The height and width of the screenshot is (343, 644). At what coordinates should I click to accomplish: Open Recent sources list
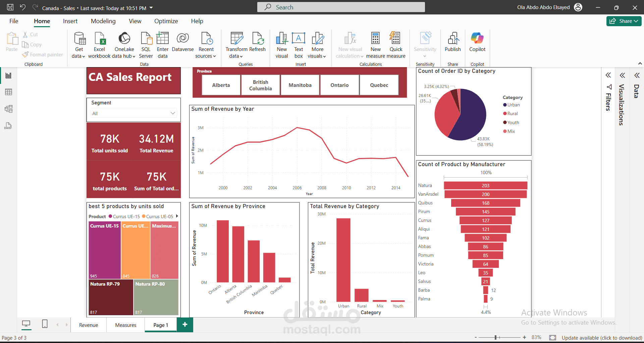point(206,45)
